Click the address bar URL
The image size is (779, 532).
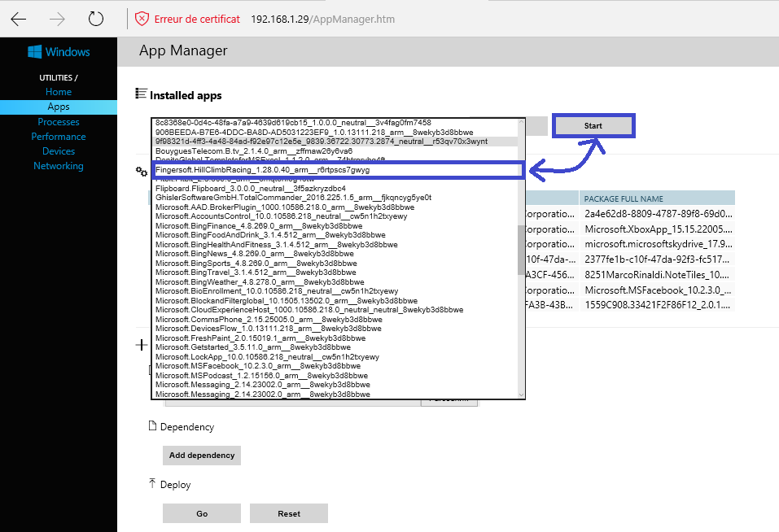click(323, 20)
